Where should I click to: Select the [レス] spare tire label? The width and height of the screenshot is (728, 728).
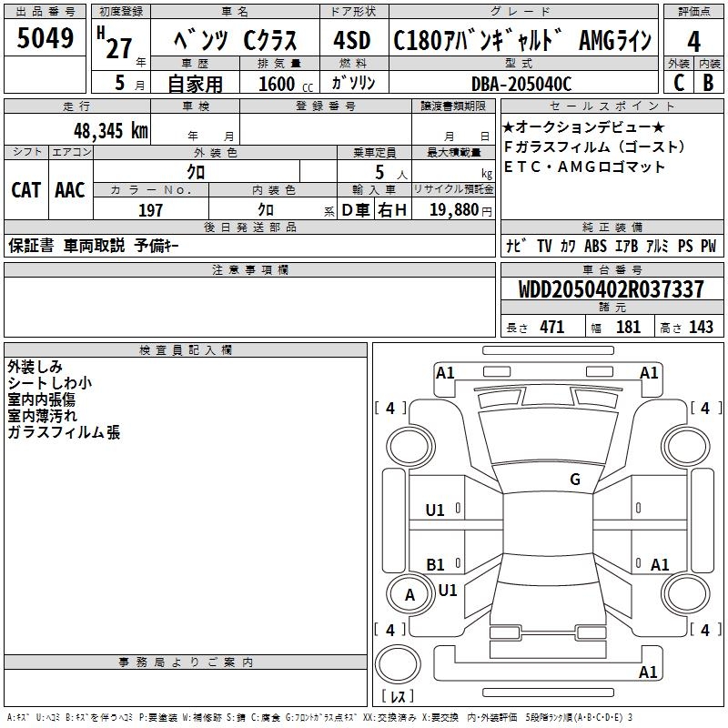[x=398, y=696]
